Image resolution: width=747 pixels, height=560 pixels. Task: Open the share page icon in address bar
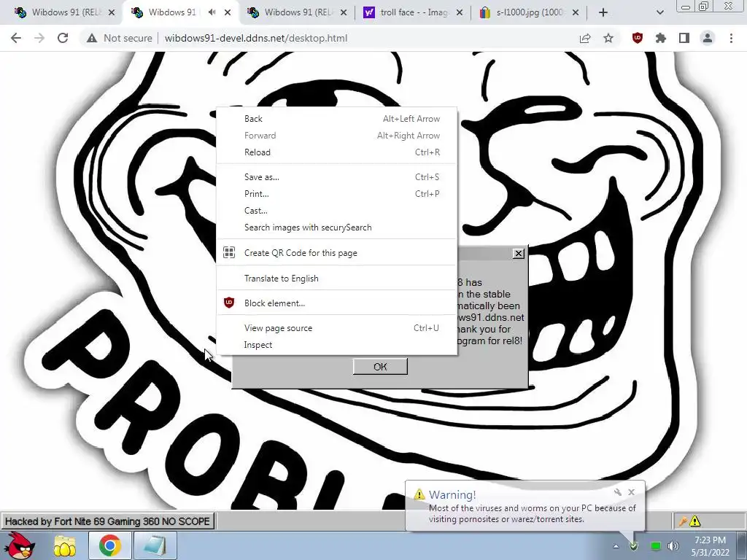coord(585,38)
